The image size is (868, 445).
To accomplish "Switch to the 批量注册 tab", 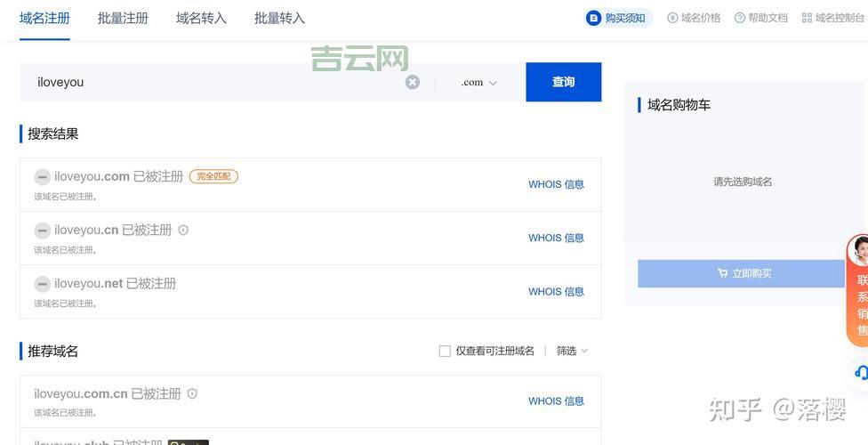I will click(123, 18).
